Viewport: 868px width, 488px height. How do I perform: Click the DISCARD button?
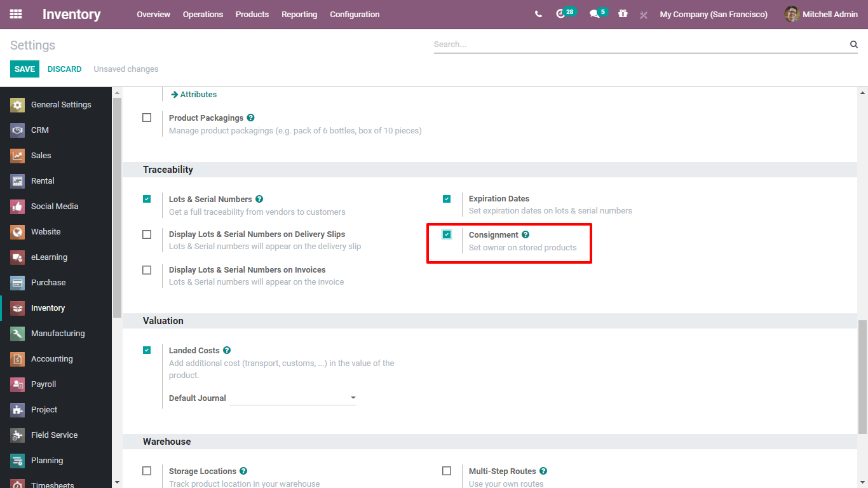pos(65,69)
